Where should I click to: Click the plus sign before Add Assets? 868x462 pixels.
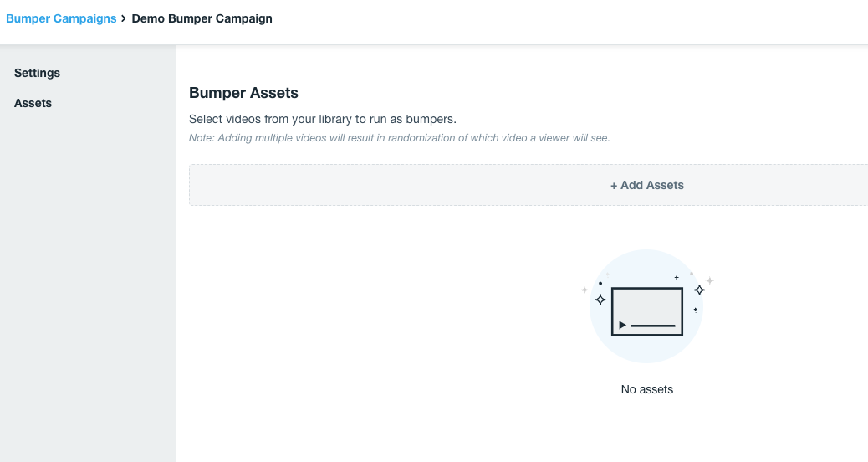(614, 186)
